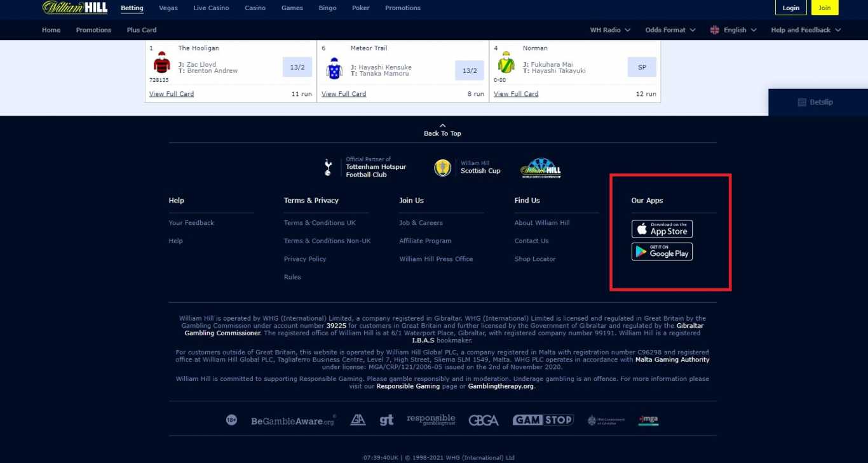
Task: Open Plus Card menu item
Action: pyautogui.click(x=142, y=30)
